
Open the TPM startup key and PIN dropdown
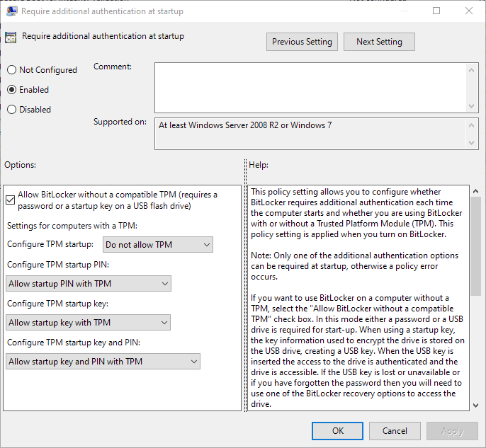(103, 362)
